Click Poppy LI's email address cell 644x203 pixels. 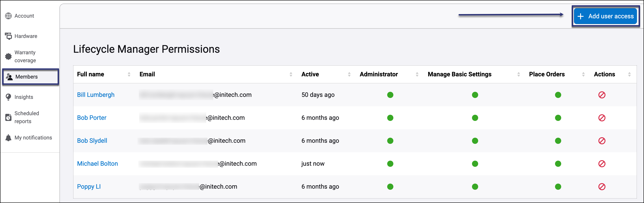(188, 187)
